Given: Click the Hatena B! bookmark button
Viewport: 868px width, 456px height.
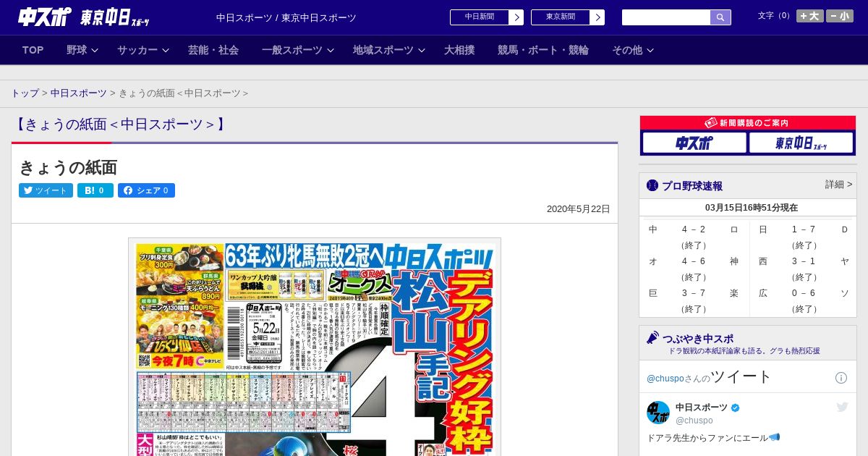Looking at the screenshot, I should tap(95, 190).
